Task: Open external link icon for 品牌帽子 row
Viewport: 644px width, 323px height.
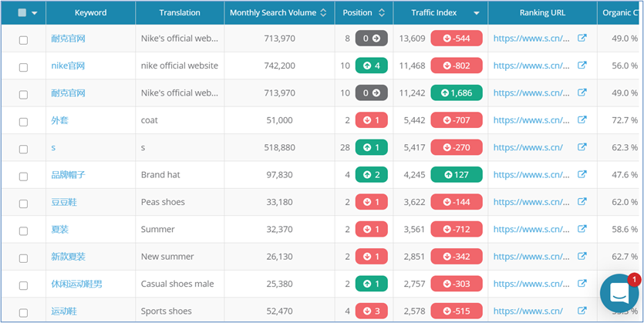Action: (582, 174)
